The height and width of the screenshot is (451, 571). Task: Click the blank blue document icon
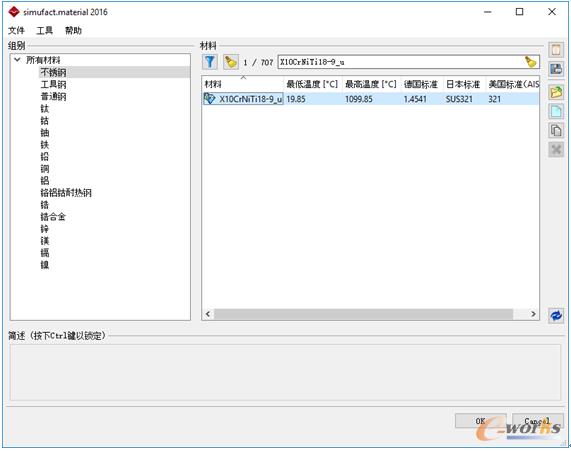[x=556, y=111]
